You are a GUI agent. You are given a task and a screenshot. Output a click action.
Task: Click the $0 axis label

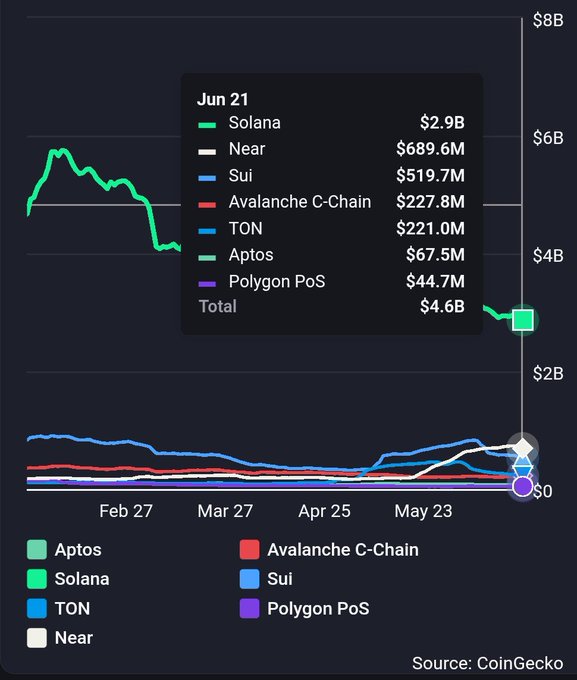(542, 491)
